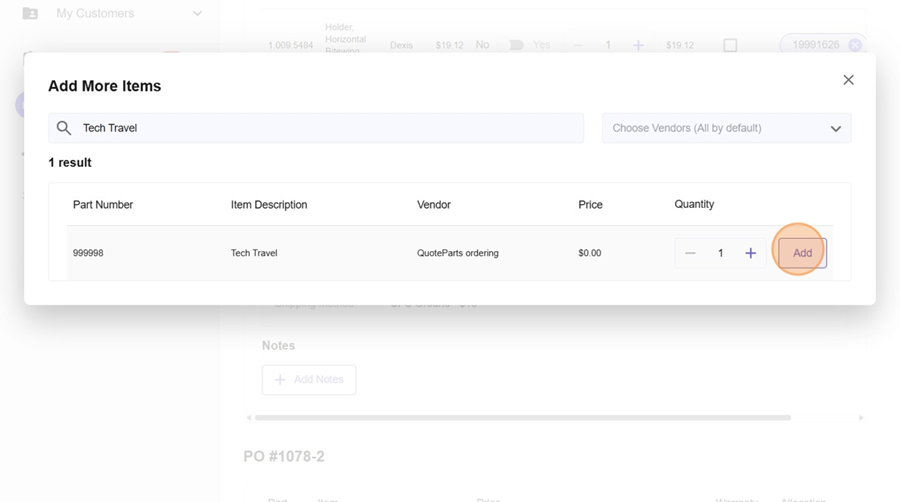
Task: Click the Add Notes button
Action: click(x=309, y=380)
